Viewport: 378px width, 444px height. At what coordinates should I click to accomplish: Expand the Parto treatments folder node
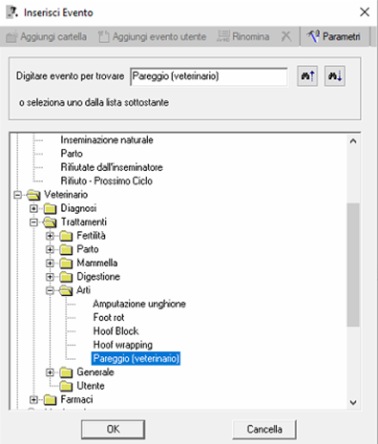pos(50,249)
